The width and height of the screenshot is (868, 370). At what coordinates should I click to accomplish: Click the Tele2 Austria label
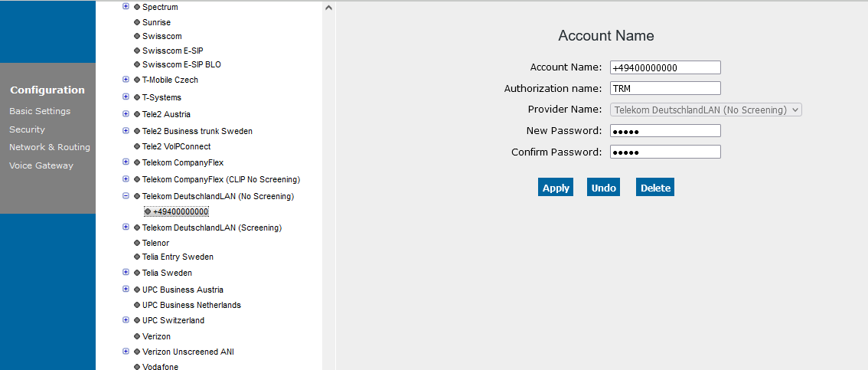point(166,114)
